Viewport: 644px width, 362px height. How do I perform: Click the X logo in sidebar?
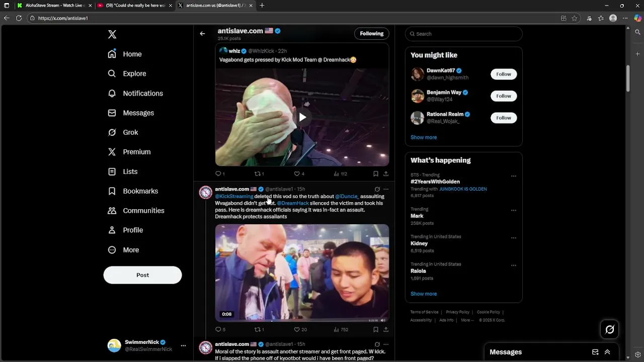pos(112,34)
